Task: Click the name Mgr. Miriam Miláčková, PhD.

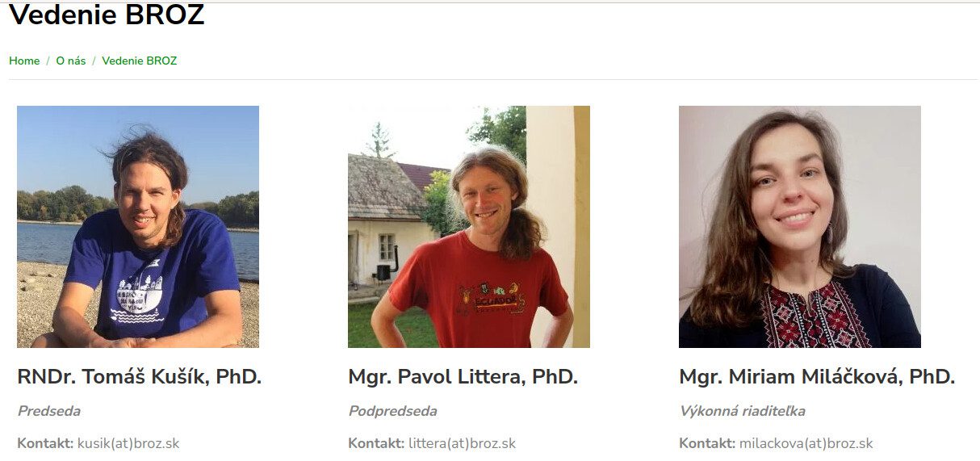Action: click(x=817, y=376)
